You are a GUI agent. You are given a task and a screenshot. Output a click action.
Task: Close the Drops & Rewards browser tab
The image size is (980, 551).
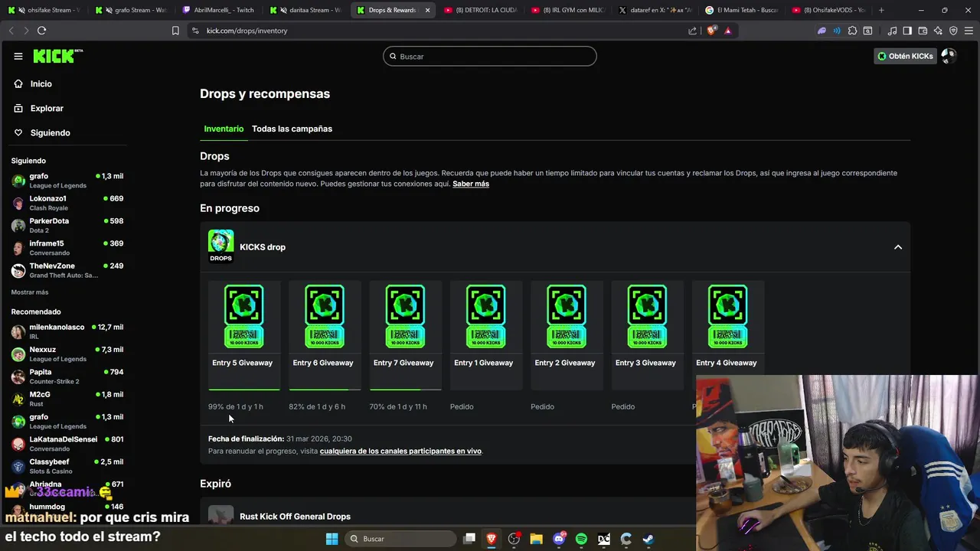(427, 10)
